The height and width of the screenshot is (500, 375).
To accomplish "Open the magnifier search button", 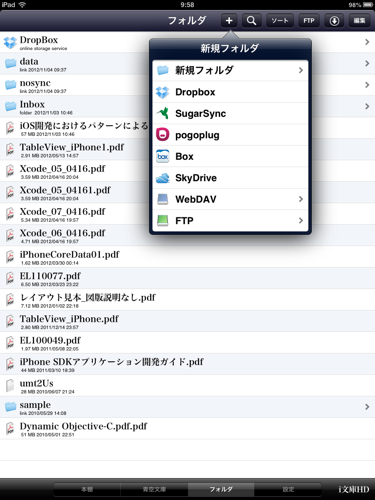I will tap(252, 21).
